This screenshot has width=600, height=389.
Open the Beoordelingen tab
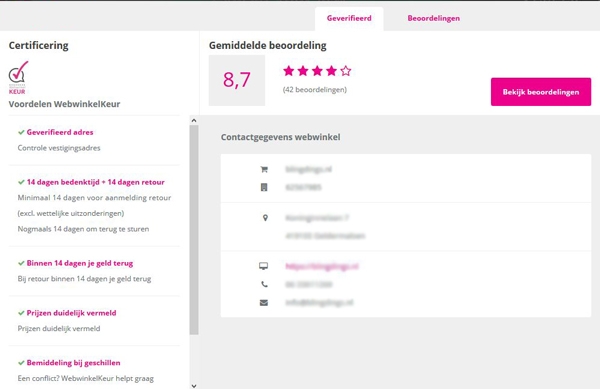434,18
